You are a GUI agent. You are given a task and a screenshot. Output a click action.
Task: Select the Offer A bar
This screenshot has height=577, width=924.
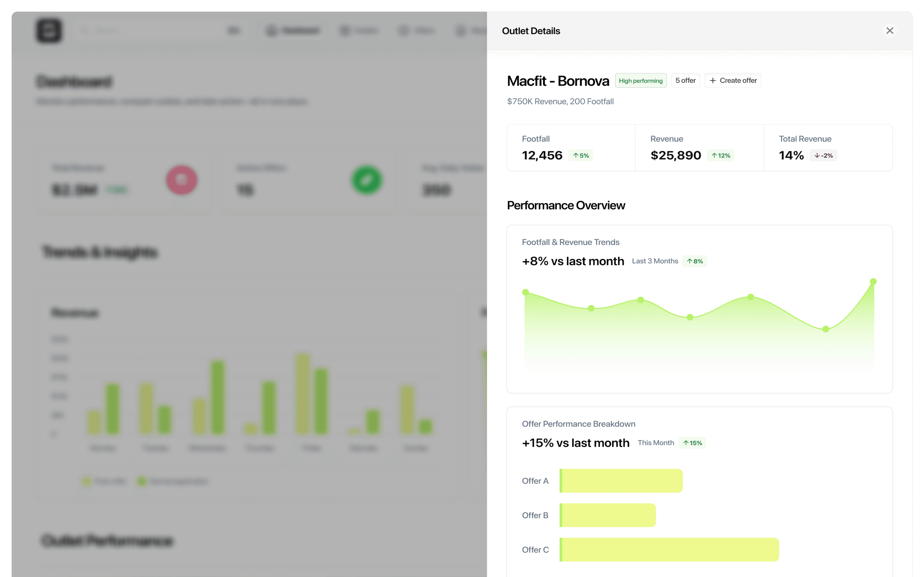pyautogui.click(x=621, y=481)
